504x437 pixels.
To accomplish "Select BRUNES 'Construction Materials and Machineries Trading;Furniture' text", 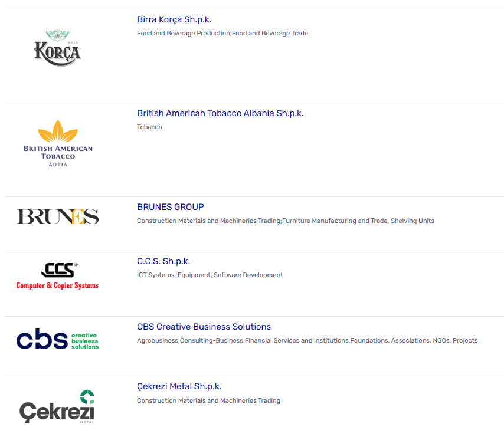I will tap(286, 221).
